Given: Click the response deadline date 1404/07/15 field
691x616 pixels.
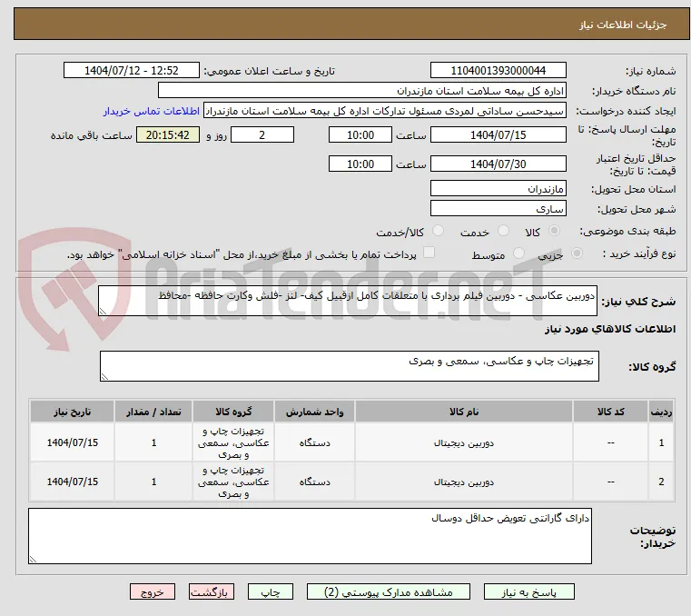Looking at the screenshot, I should 498,134.
